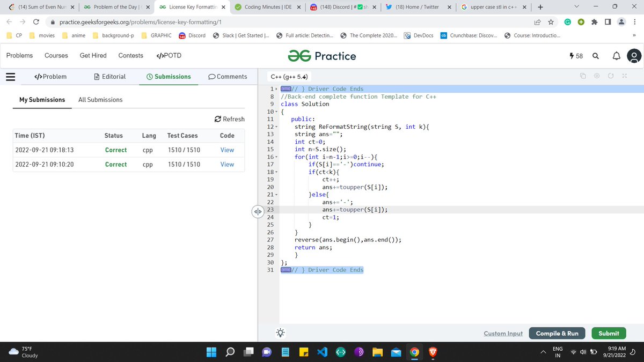Collapse the for loop fold at line 16
Screen dimensions: 644x362
276,157
